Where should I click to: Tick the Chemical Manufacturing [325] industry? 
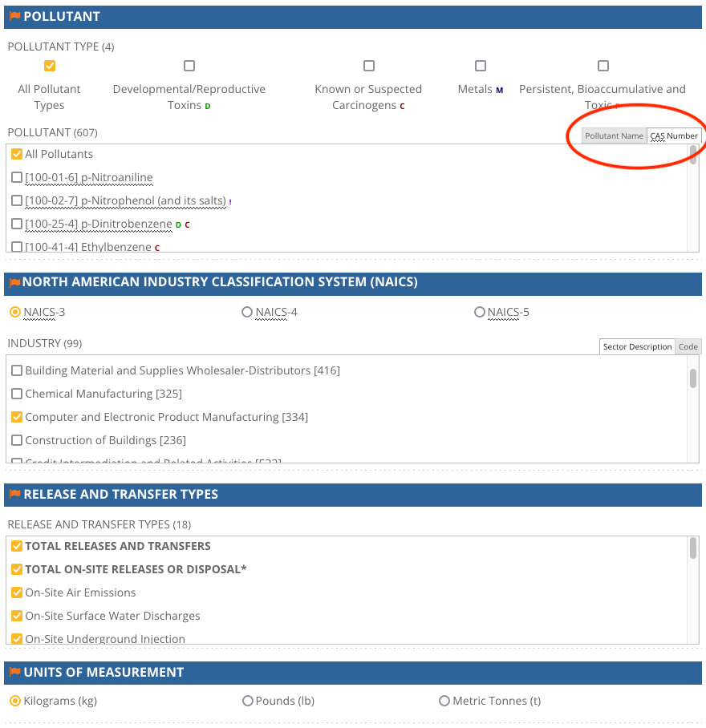pyautogui.click(x=17, y=394)
